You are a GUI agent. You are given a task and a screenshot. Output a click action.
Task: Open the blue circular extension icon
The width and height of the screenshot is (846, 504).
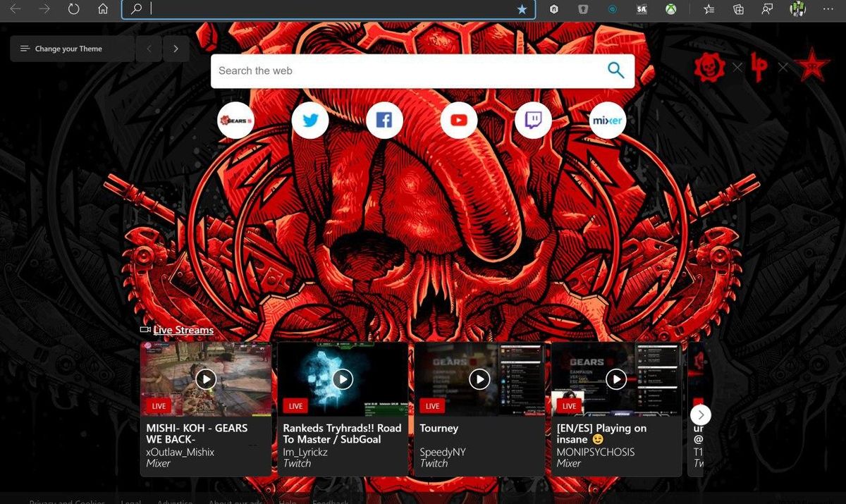tap(613, 9)
